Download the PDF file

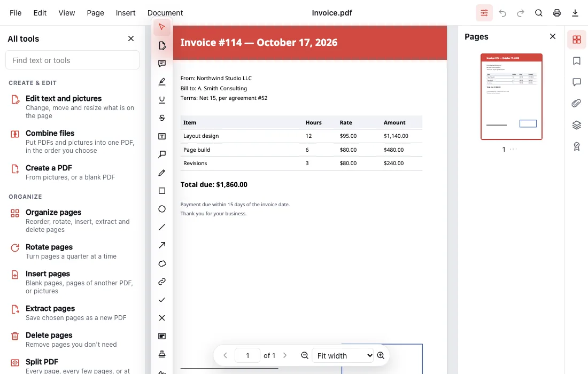click(575, 13)
